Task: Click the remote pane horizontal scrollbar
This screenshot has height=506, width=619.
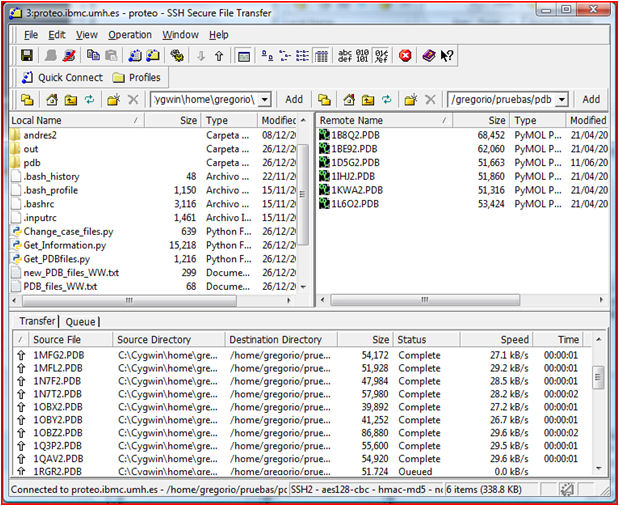Action: pos(425,301)
